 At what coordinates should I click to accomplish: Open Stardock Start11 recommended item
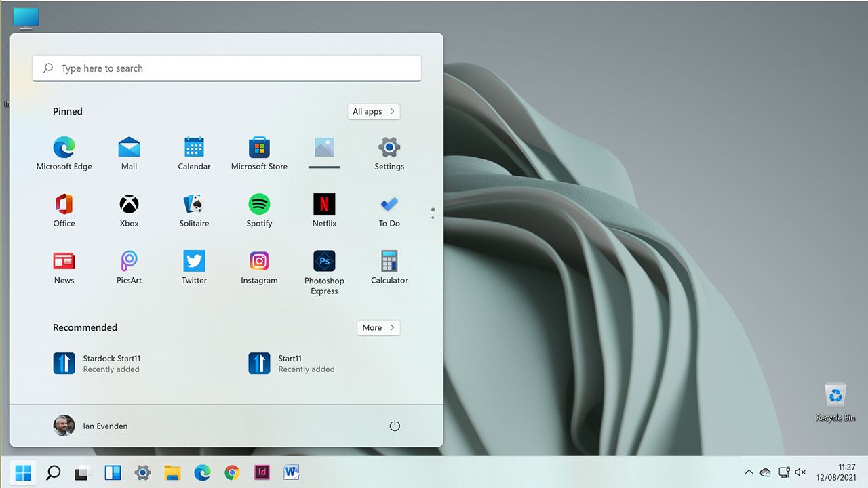(x=97, y=363)
